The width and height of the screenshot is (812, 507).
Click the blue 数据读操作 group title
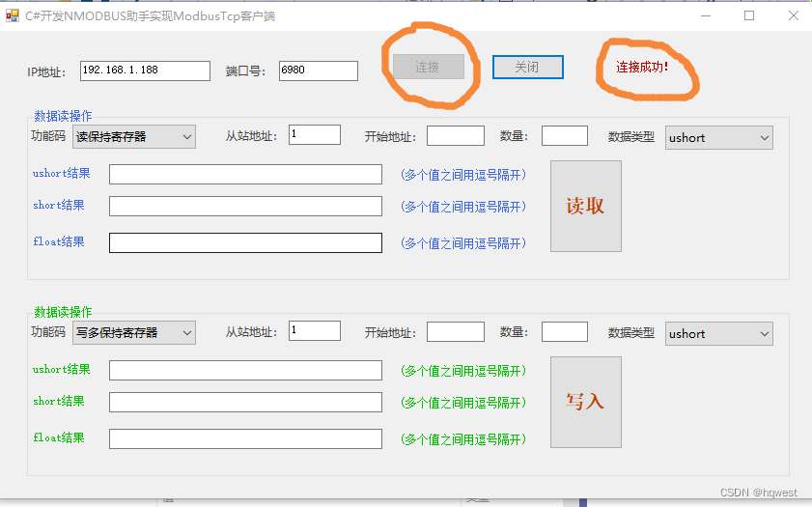[63, 116]
